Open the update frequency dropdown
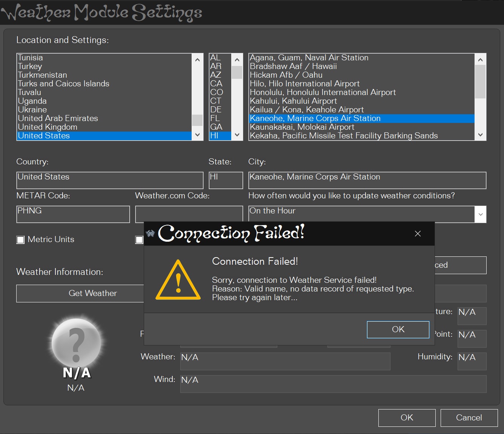 480,214
